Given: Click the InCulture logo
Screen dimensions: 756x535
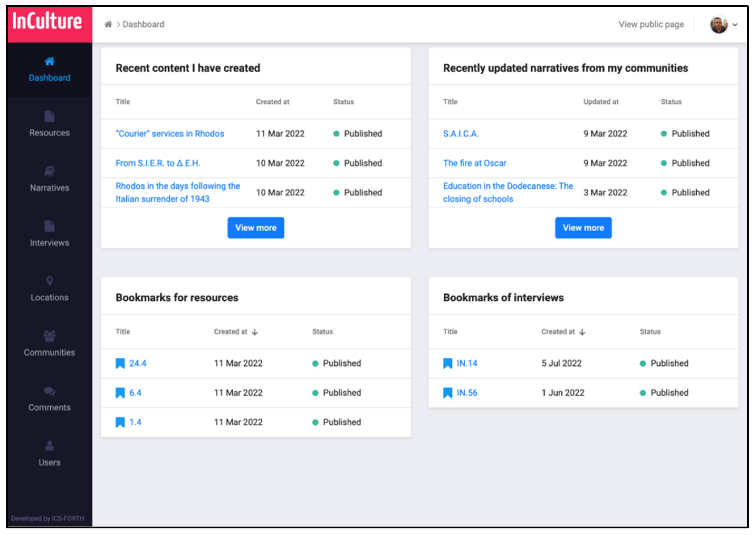Looking at the screenshot, I should (47, 22).
